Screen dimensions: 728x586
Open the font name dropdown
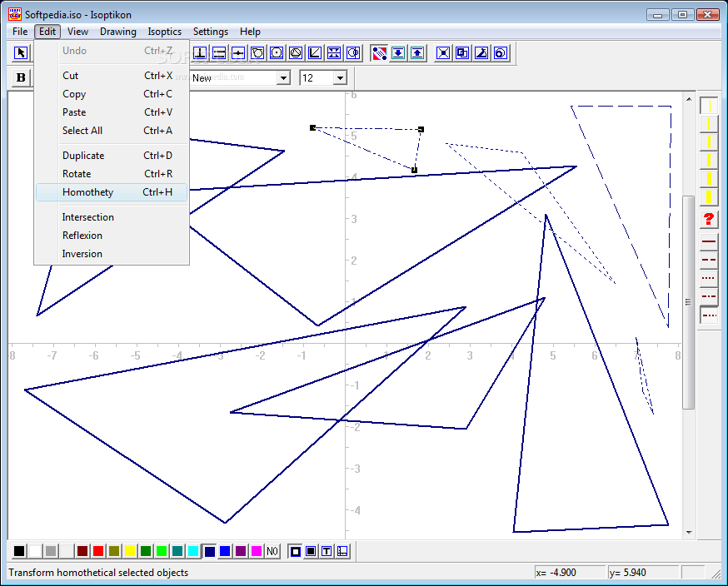(283, 78)
